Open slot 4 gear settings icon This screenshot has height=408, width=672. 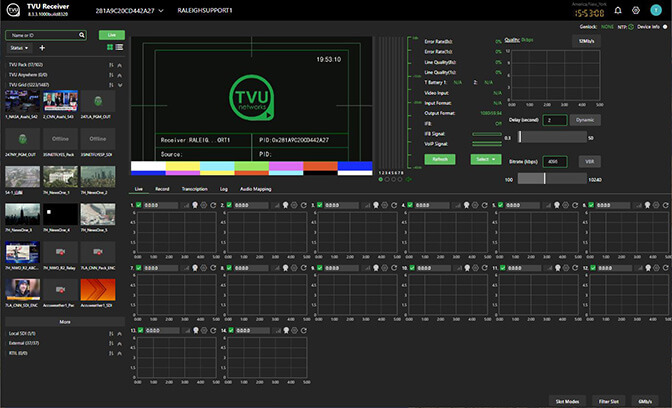475,205
